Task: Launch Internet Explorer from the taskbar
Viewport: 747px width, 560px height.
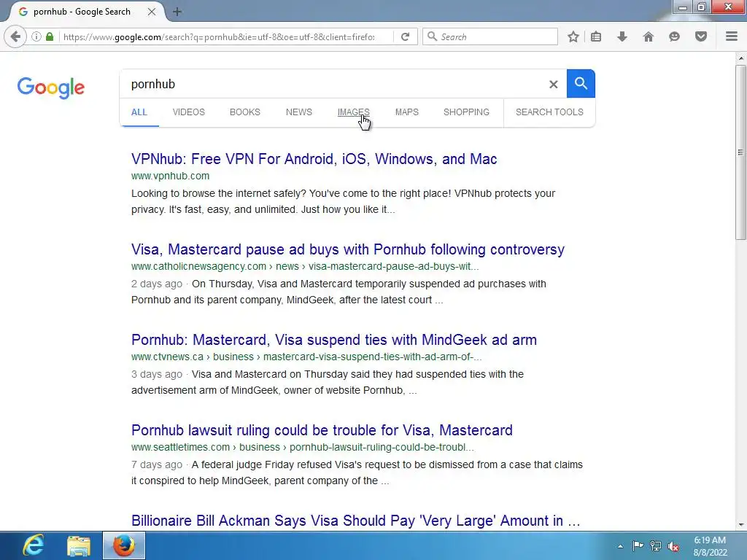Action: pos(34,545)
